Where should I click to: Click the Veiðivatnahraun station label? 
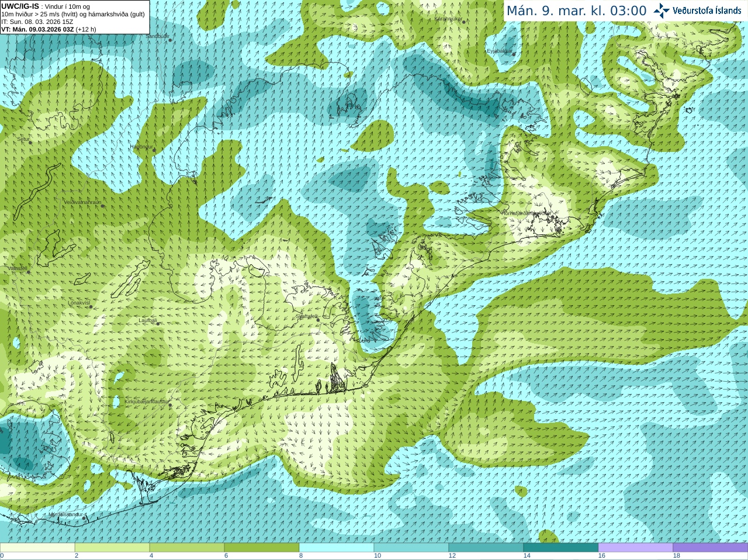tap(82, 202)
